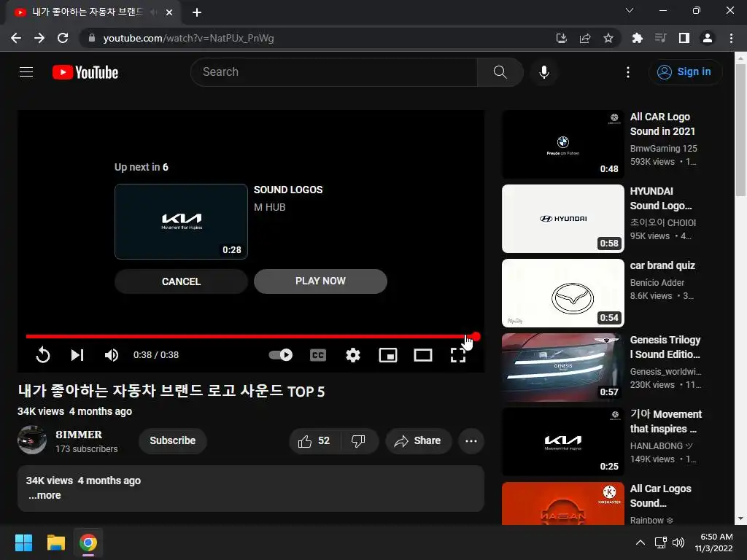Viewport: 747px width, 560px height.
Task: Open more actions ellipsis under video
Action: point(471,441)
